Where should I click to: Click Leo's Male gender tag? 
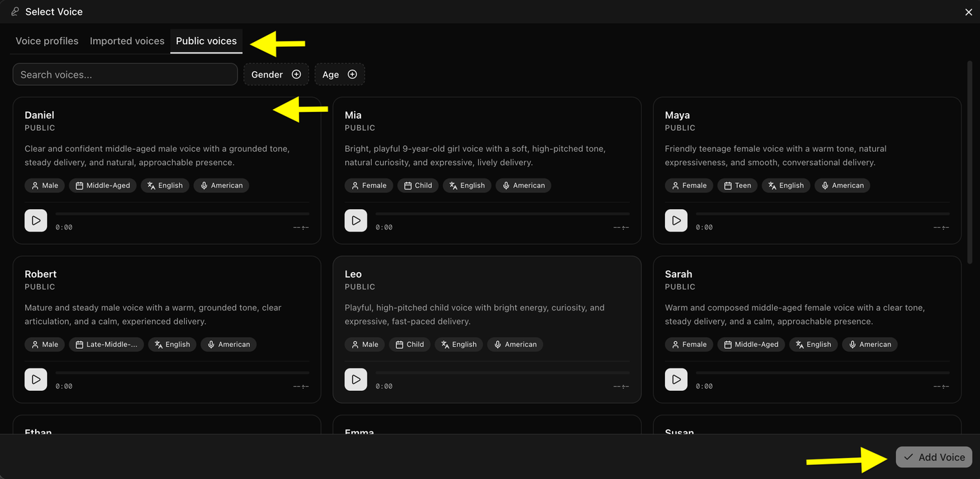coord(365,344)
